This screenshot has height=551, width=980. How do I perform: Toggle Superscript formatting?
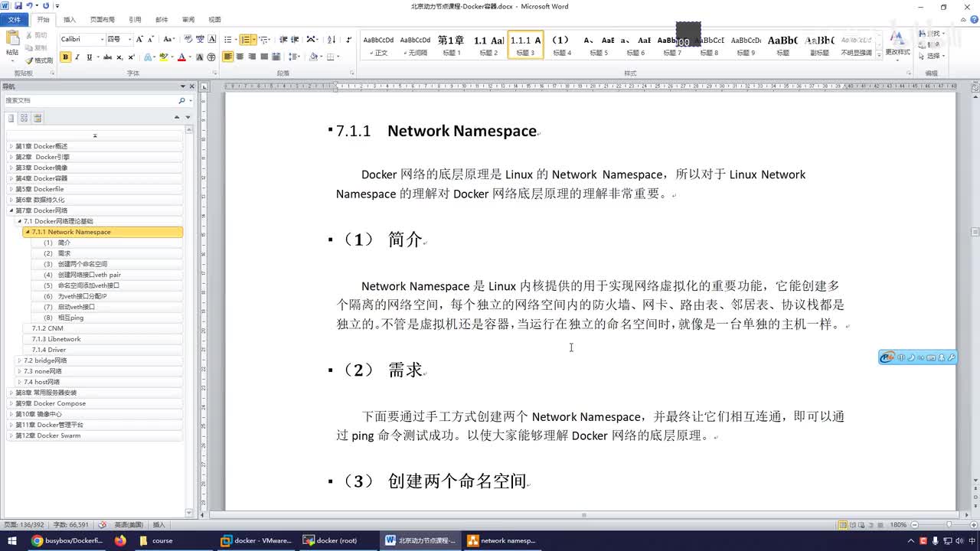(x=131, y=57)
